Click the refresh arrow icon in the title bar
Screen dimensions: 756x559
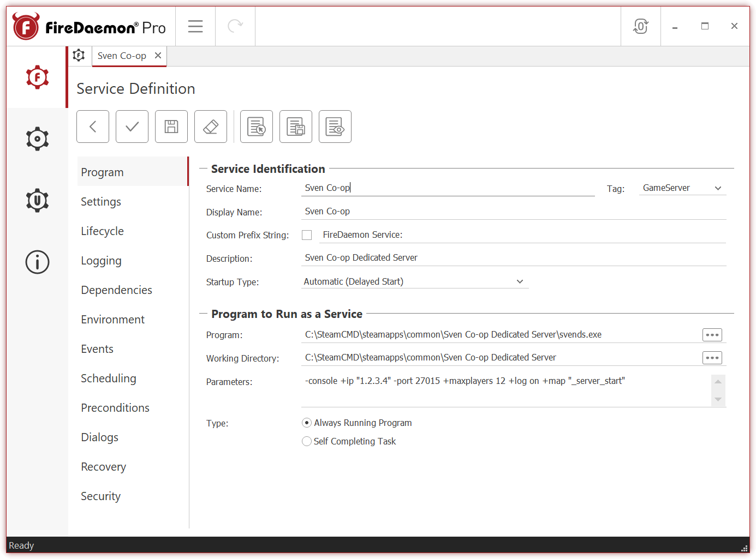[235, 26]
